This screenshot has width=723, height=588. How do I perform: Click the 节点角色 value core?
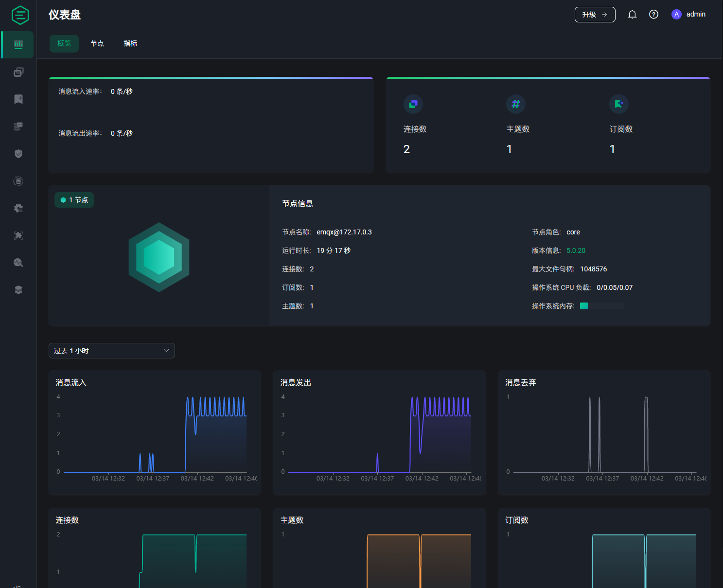coord(573,232)
